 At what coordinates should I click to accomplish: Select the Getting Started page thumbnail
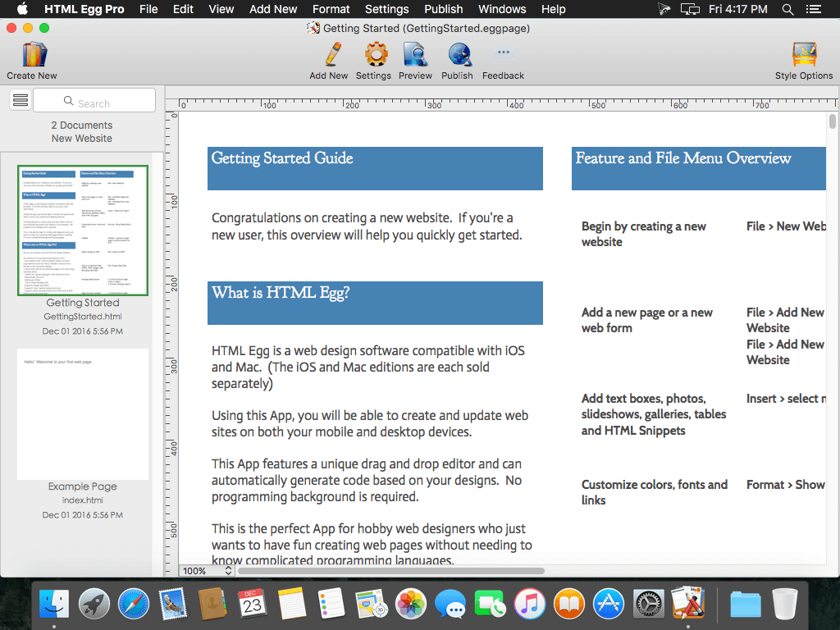click(x=83, y=231)
